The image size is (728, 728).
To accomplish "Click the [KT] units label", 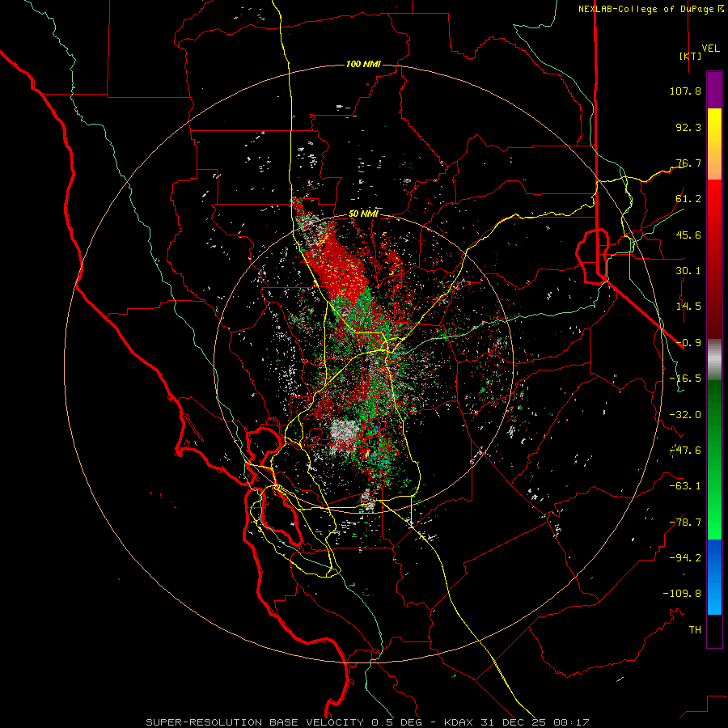I will pyautogui.click(x=691, y=56).
